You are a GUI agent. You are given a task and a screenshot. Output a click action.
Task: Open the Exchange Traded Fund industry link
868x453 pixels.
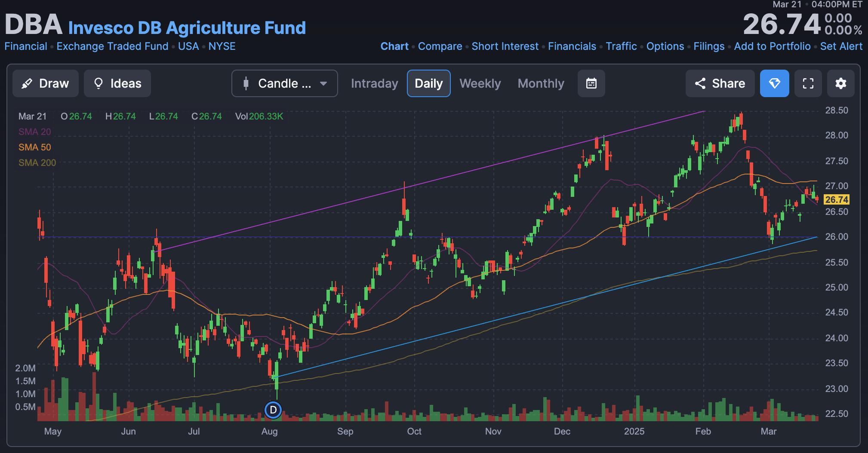(112, 46)
